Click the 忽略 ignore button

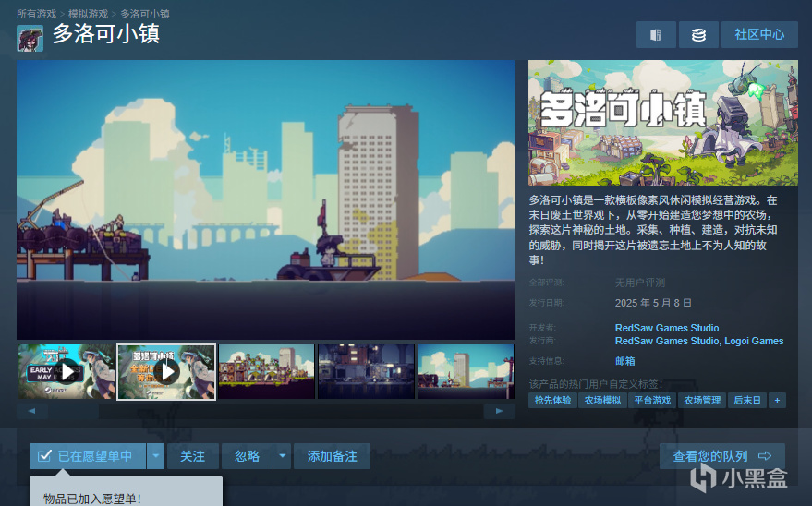pyautogui.click(x=247, y=456)
